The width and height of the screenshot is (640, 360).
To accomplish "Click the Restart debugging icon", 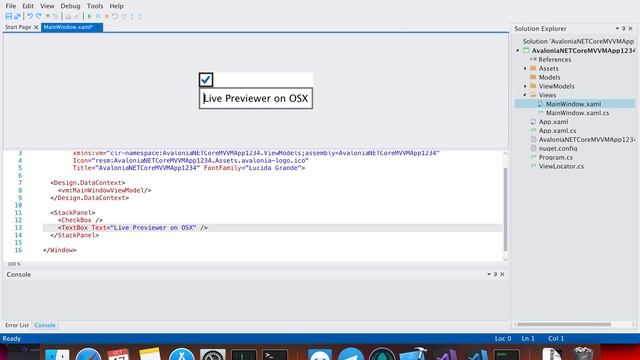I will click(x=115, y=16).
